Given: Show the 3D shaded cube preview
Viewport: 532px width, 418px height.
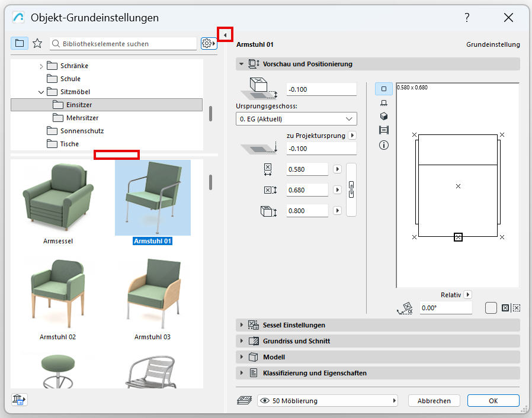Looking at the screenshot, I should pos(384,116).
